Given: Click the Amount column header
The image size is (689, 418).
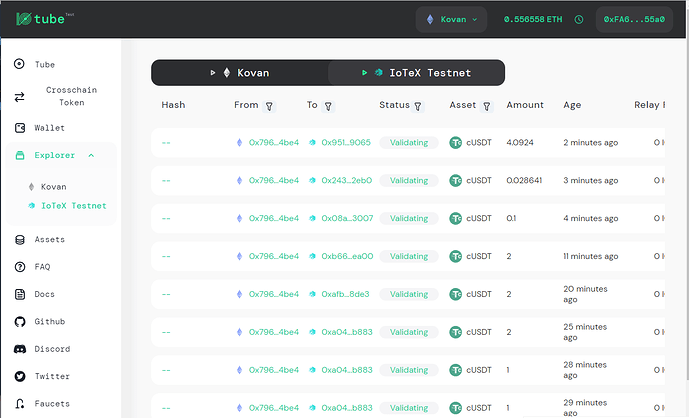Looking at the screenshot, I should [x=525, y=105].
